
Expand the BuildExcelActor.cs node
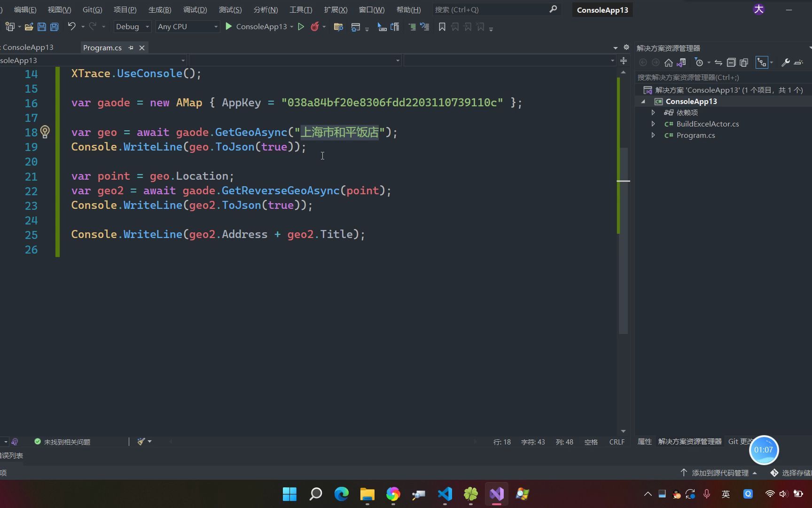(x=653, y=124)
